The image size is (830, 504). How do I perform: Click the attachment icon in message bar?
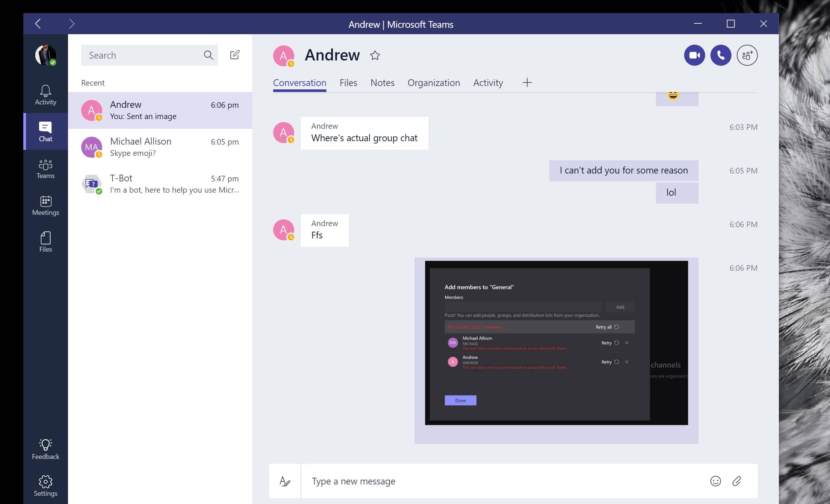tap(737, 481)
